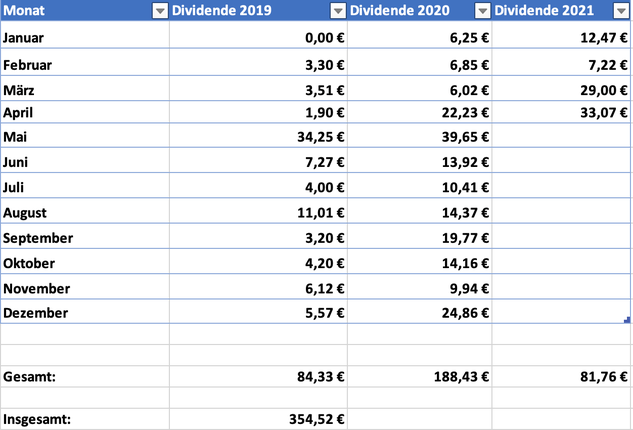The width and height of the screenshot is (633, 430).
Task: Click the 39,65 € cell
Action: click(420, 135)
